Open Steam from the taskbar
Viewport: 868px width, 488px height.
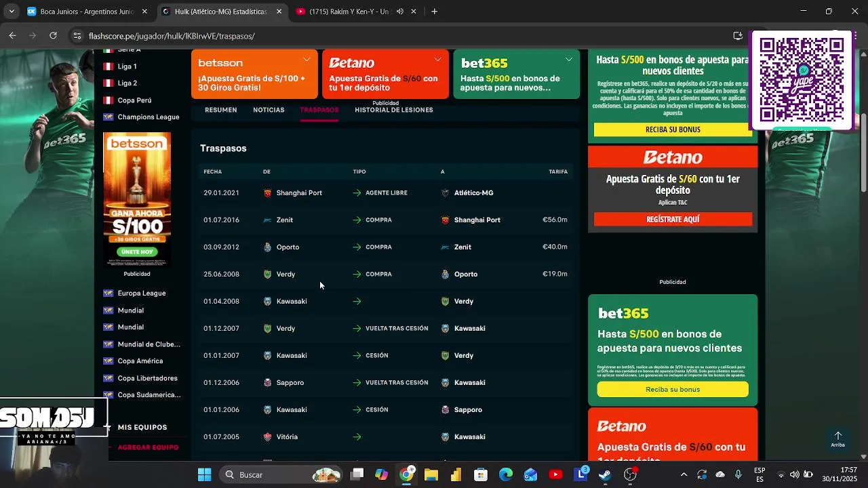pos(605,474)
